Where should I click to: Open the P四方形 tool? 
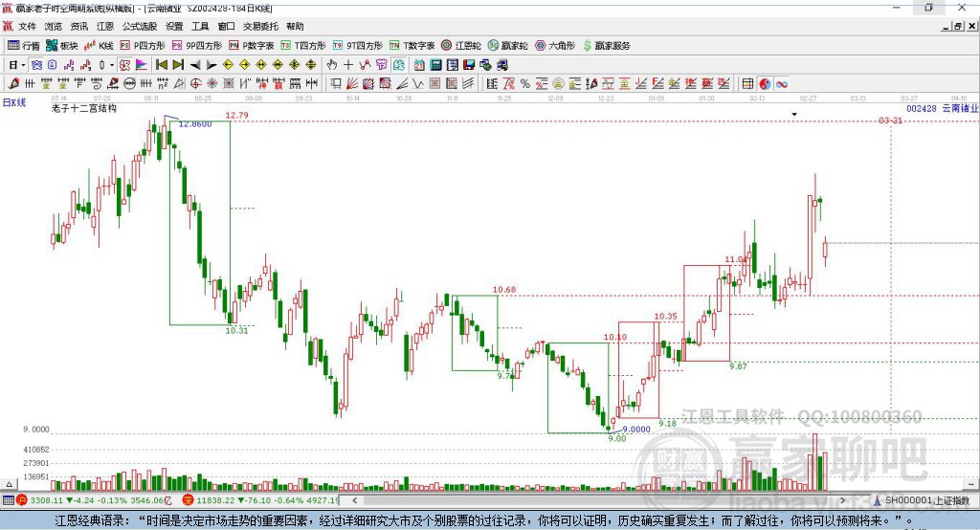coord(143,46)
